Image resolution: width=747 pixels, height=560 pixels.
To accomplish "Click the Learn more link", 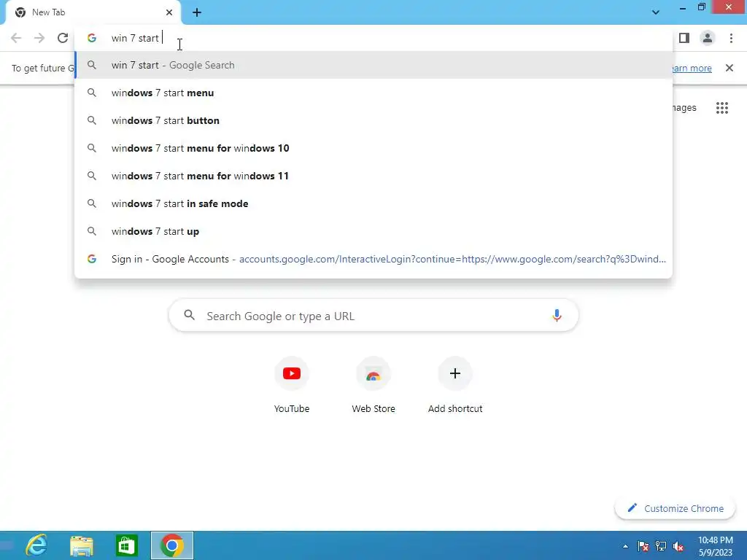I will point(692,68).
